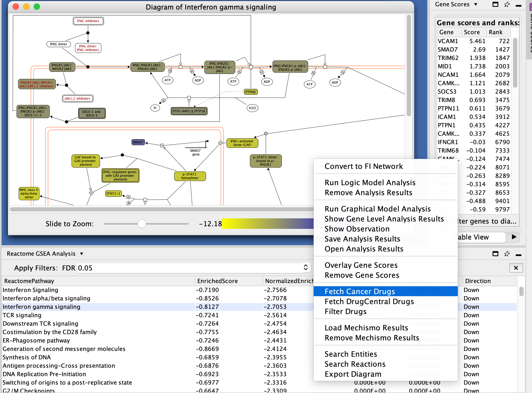Pin the Reactome GSEA Analysis panel
This screenshot has height=393, width=532.
pyautogui.click(x=507, y=254)
